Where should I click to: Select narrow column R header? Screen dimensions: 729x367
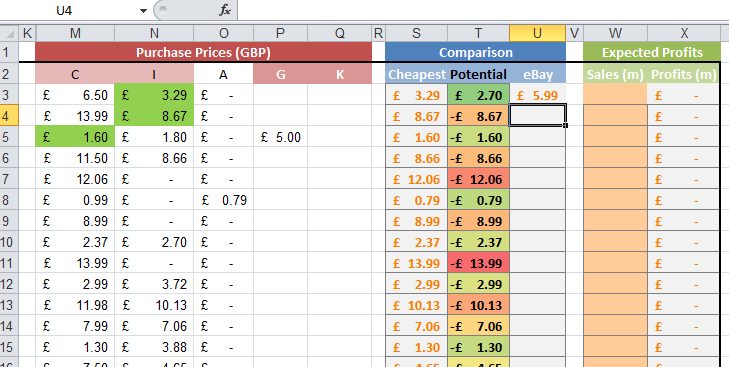(379, 33)
